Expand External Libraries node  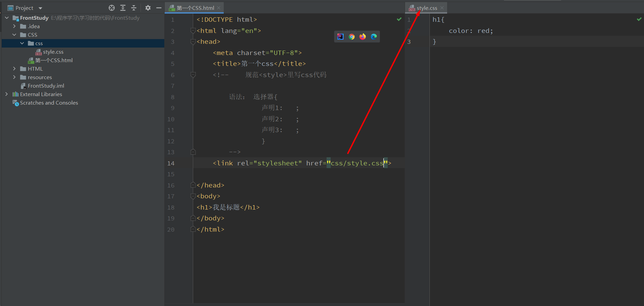(7, 94)
